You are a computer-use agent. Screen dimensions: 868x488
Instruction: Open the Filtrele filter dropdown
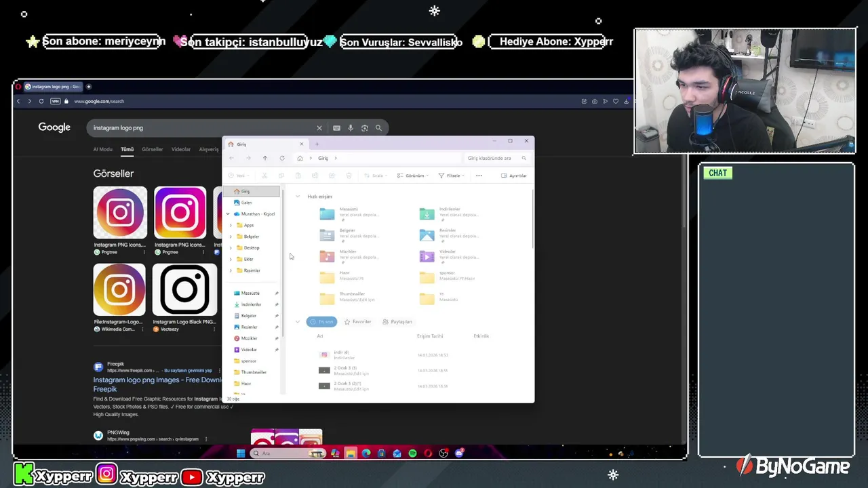pyautogui.click(x=452, y=176)
